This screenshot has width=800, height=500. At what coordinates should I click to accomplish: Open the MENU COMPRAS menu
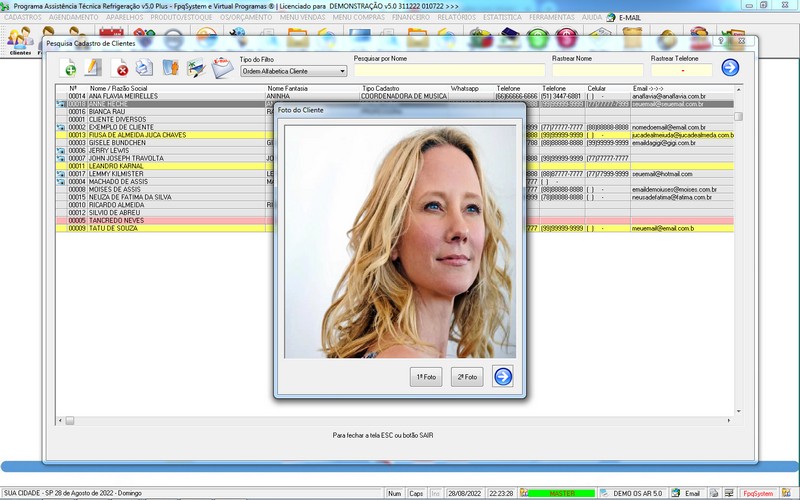[359, 17]
